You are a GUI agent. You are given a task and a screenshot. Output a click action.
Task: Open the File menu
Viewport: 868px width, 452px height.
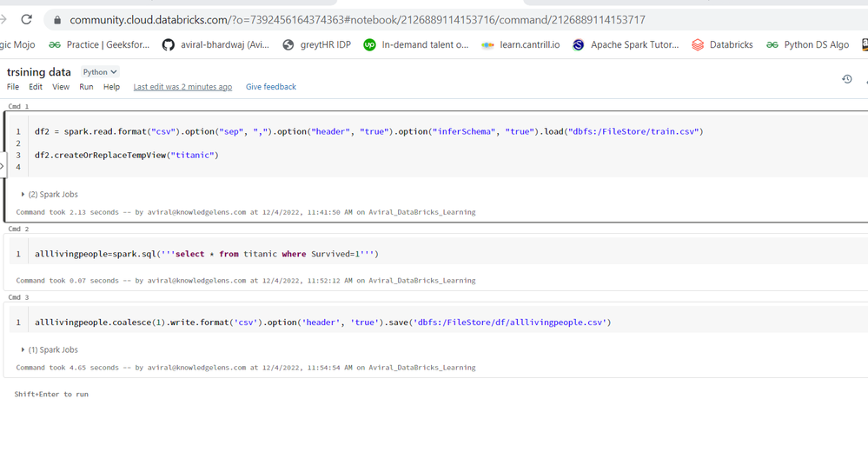pyautogui.click(x=13, y=87)
